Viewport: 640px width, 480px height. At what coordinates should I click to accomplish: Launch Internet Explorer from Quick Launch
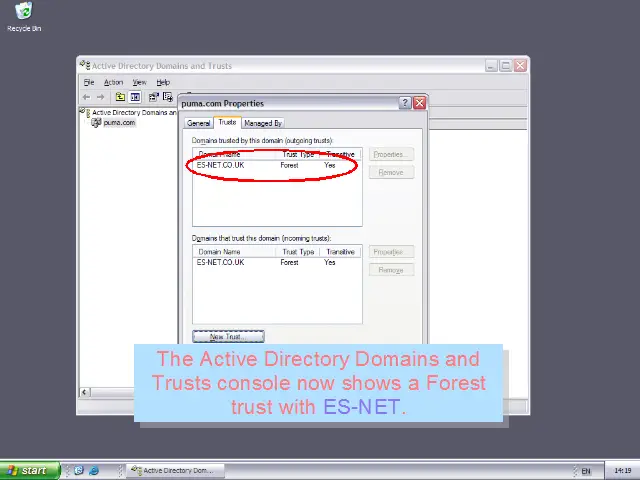click(x=94, y=470)
